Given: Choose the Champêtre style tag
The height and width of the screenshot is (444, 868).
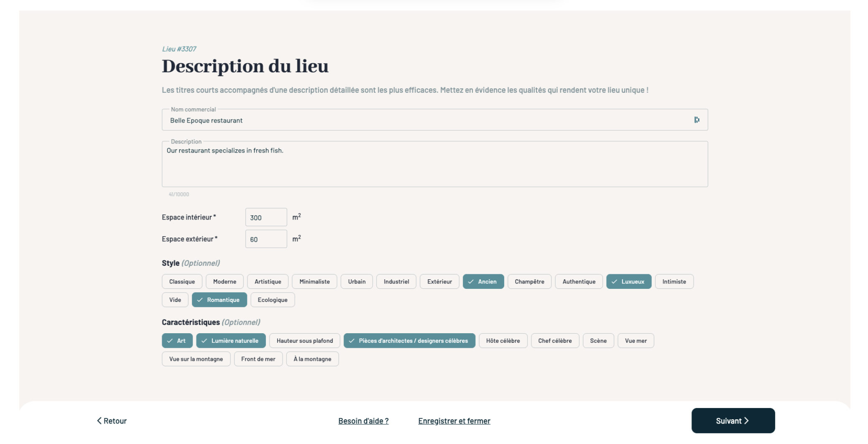Looking at the screenshot, I should pos(529,281).
